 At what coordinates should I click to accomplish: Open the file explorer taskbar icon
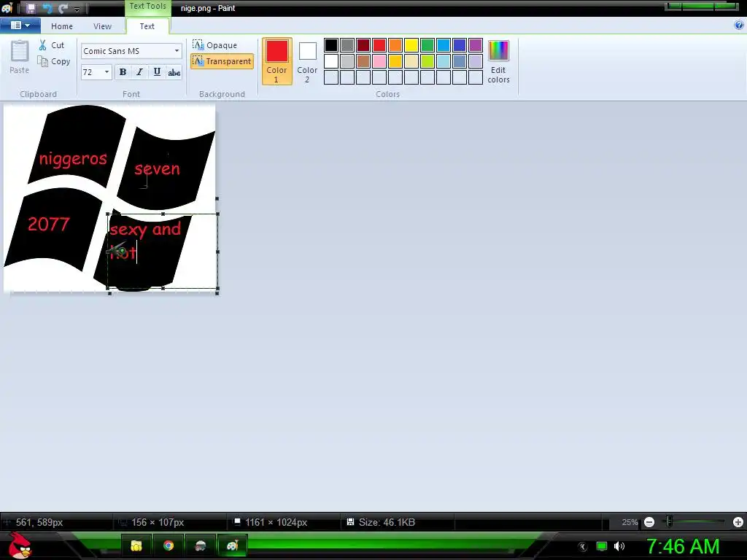(136, 545)
